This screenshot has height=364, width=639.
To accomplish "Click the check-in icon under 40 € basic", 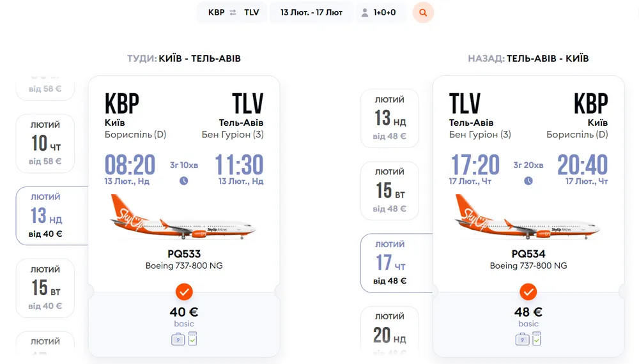I will click(x=192, y=338).
